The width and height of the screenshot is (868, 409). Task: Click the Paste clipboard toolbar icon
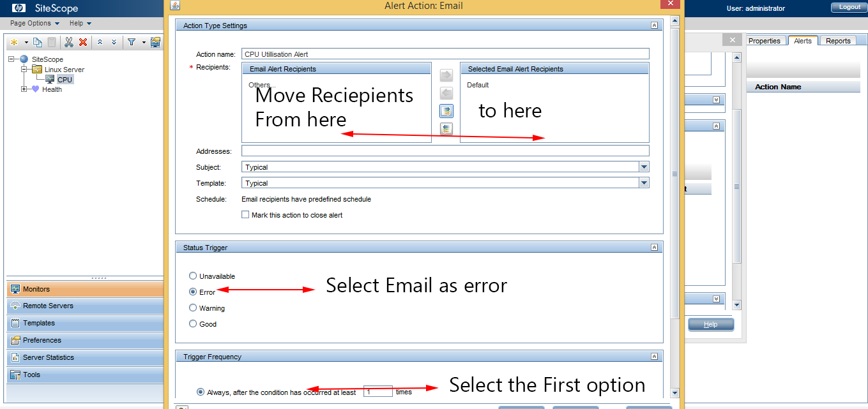point(52,42)
